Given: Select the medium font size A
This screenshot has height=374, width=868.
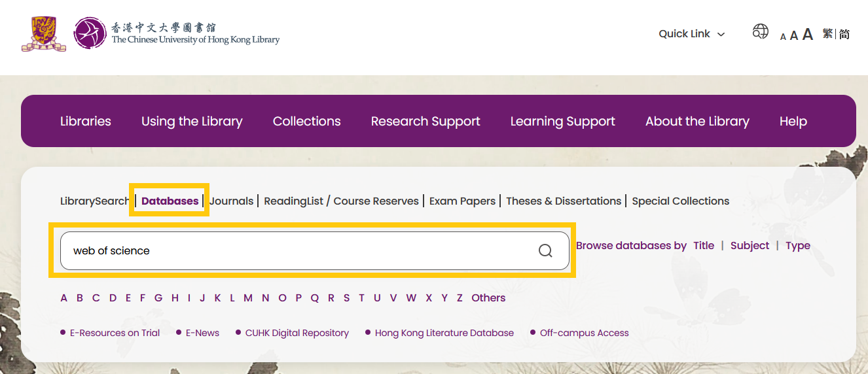Looking at the screenshot, I should coord(794,35).
